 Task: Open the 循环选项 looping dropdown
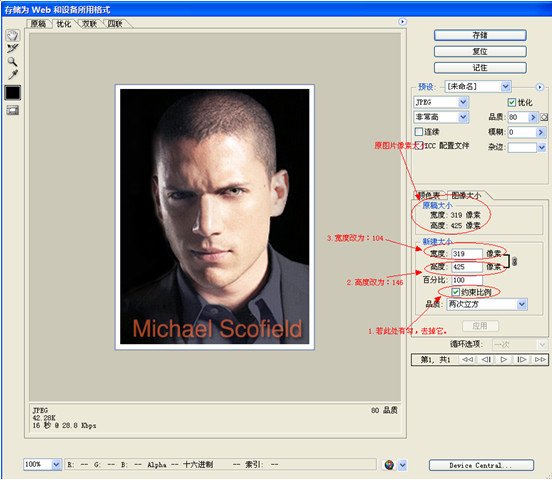519,345
